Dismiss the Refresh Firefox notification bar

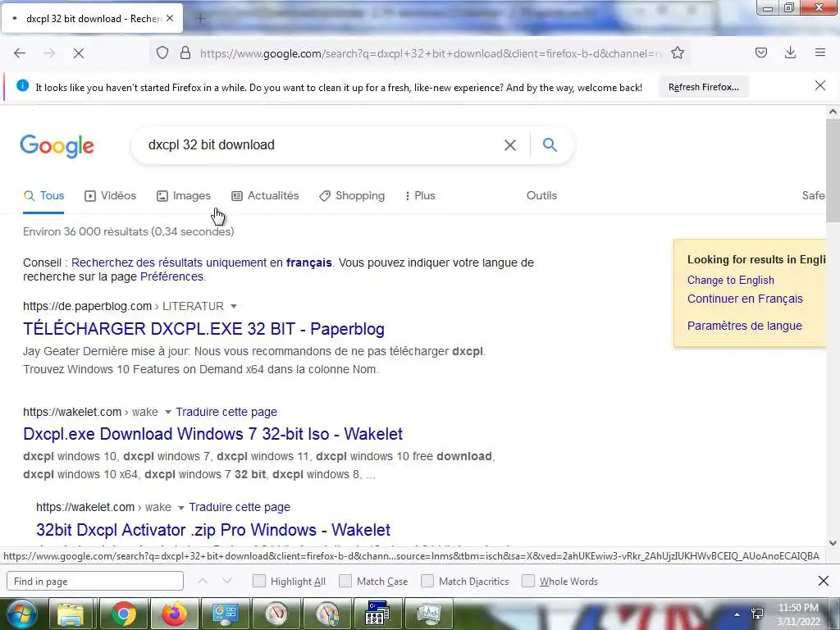click(x=820, y=85)
